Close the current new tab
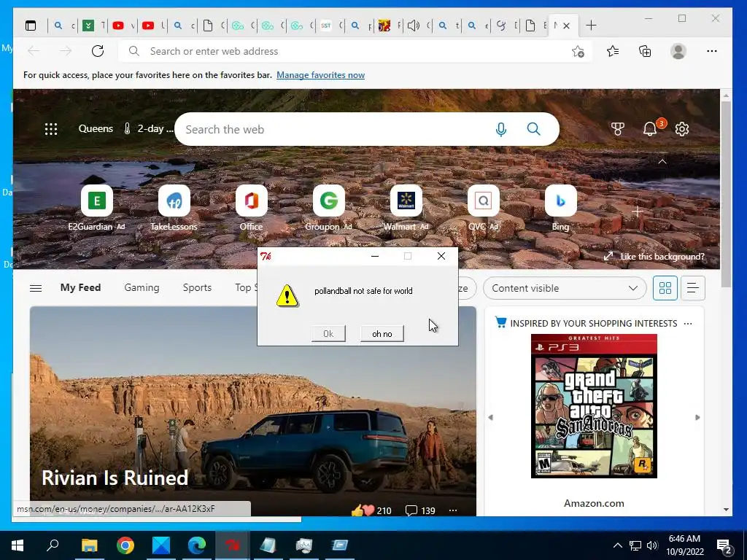This screenshot has width=747, height=560. tap(566, 26)
